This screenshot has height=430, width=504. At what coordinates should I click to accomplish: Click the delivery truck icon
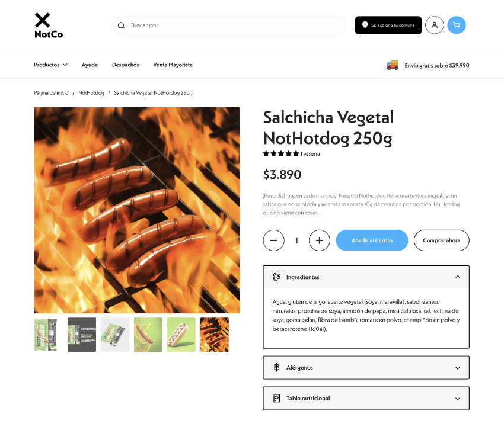(x=392, y=65)
